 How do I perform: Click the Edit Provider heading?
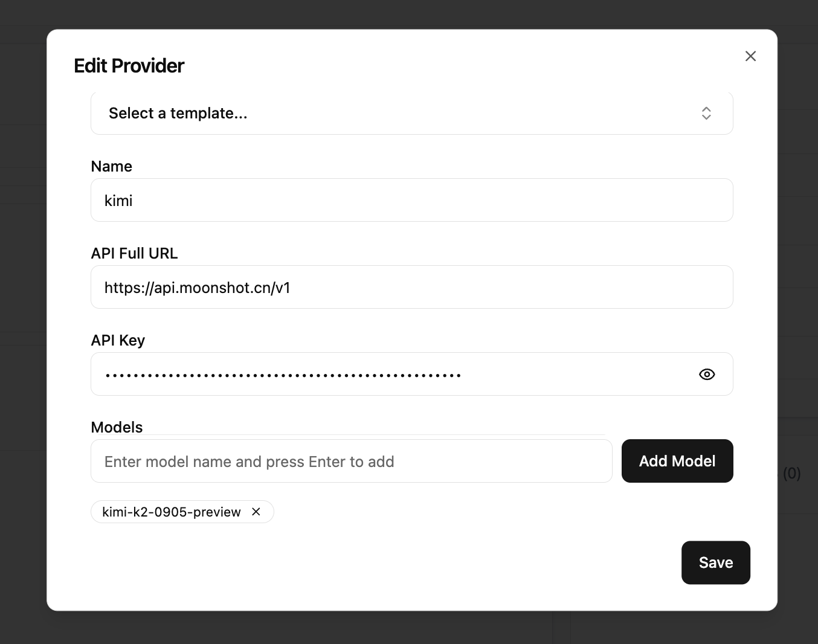pyautogui.click(x=129, y=66)
